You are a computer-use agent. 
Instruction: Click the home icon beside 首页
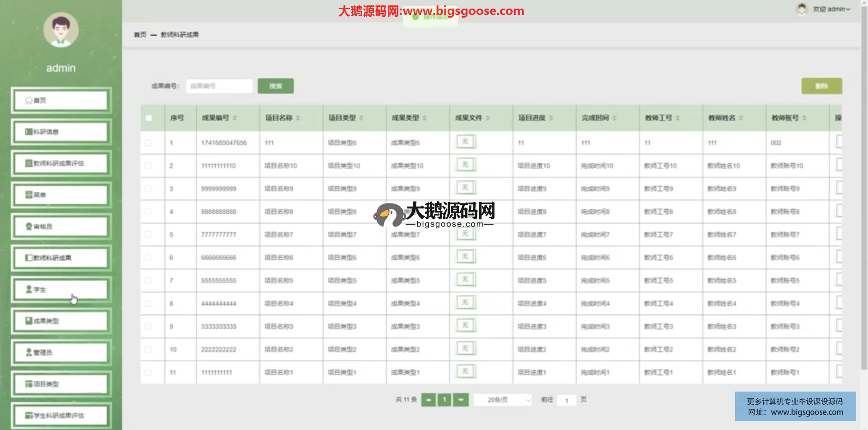29,100
